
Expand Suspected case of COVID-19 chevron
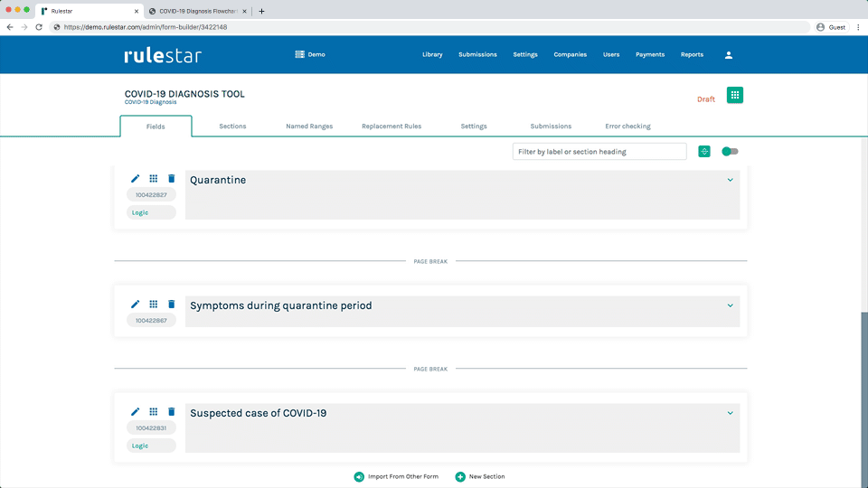731,413
